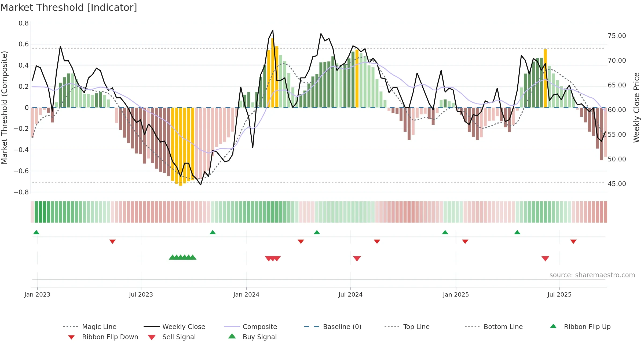Click the ribbon flip up marker near Nov 2023
The height and width of the screenshot is (362, 644).
click(213, 232)
